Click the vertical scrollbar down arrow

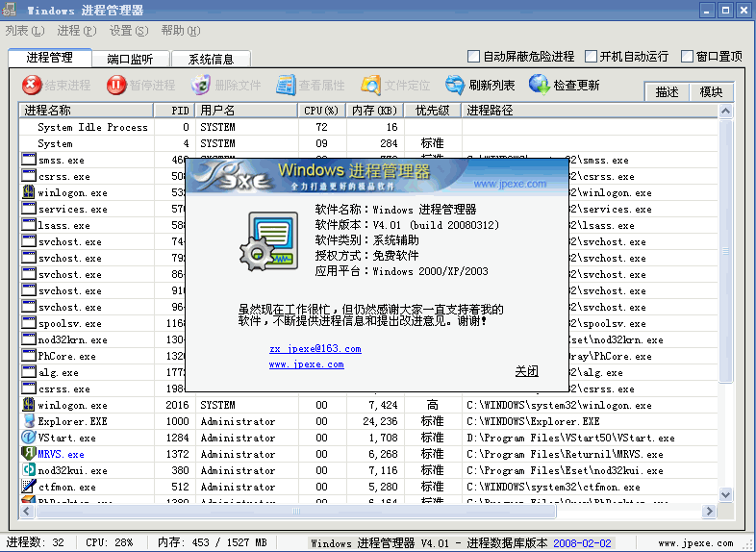point(725,494)
